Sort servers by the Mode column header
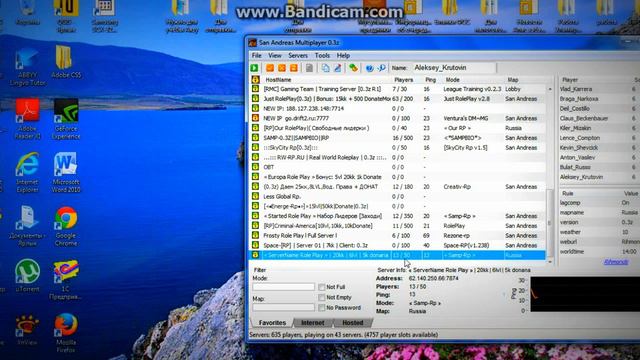This screenshot has height=360, width=640. coord(473,80)
